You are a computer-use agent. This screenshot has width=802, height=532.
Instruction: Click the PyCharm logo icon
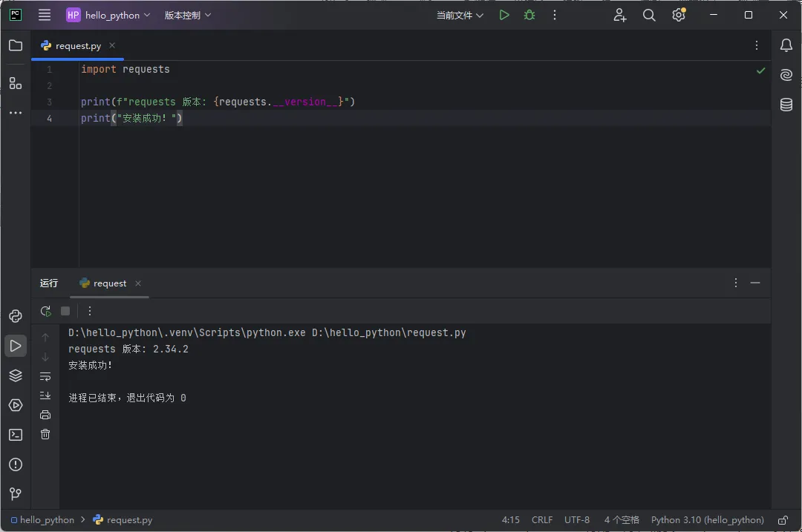[x=16, y=15]
